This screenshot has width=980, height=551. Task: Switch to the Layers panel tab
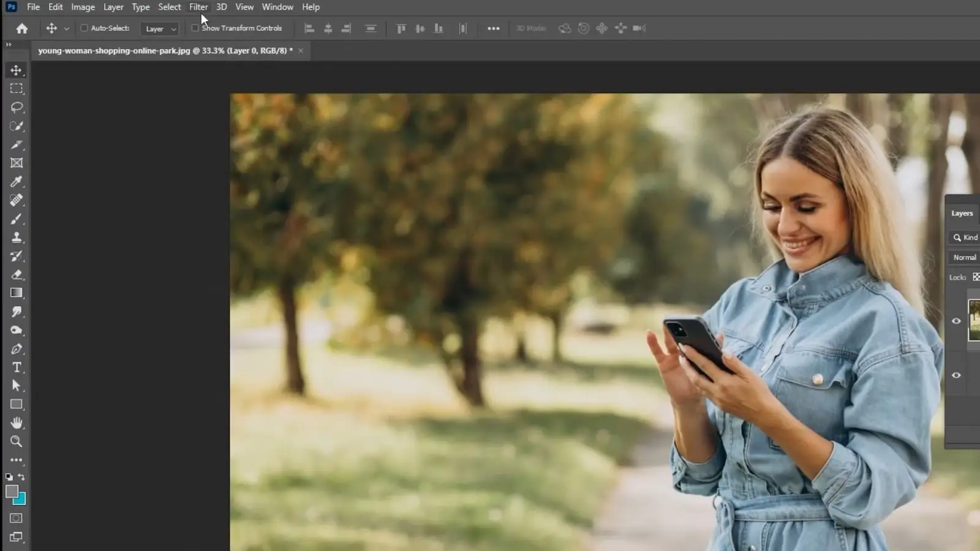point(962,213)
